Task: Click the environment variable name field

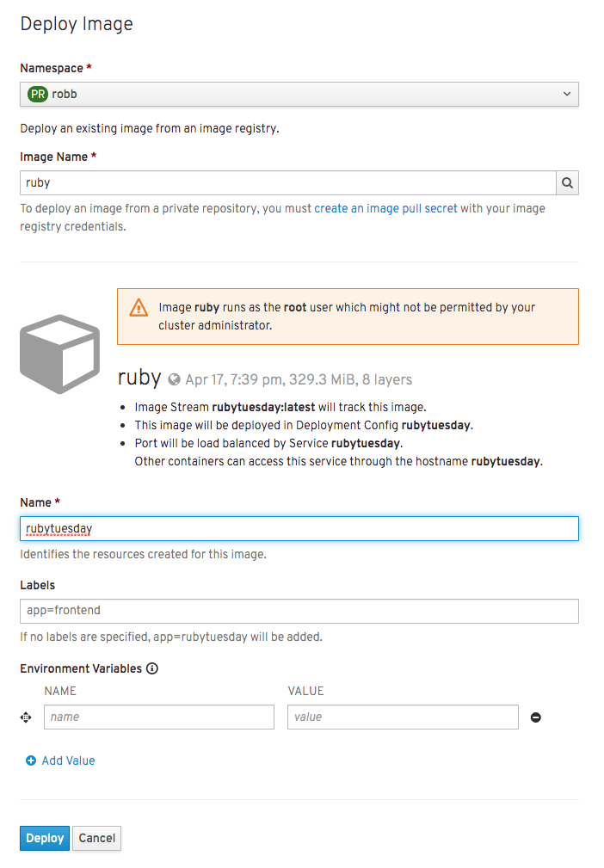Action: point(159,717)
